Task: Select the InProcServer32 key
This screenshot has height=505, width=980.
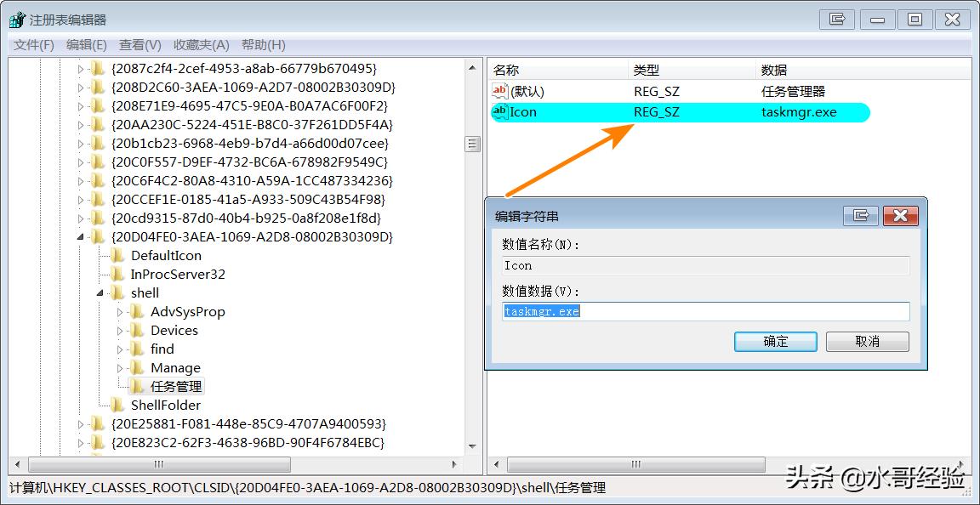Action: click(x=178, y=275)
